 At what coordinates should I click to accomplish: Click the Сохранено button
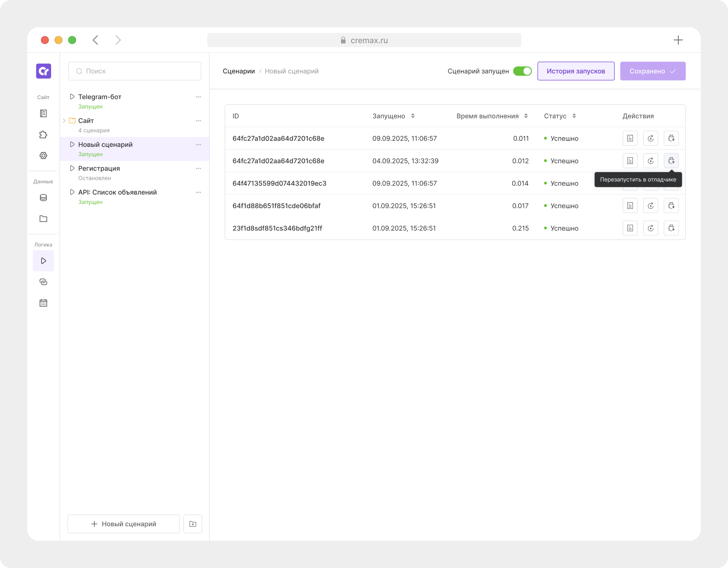pos(653,71)
